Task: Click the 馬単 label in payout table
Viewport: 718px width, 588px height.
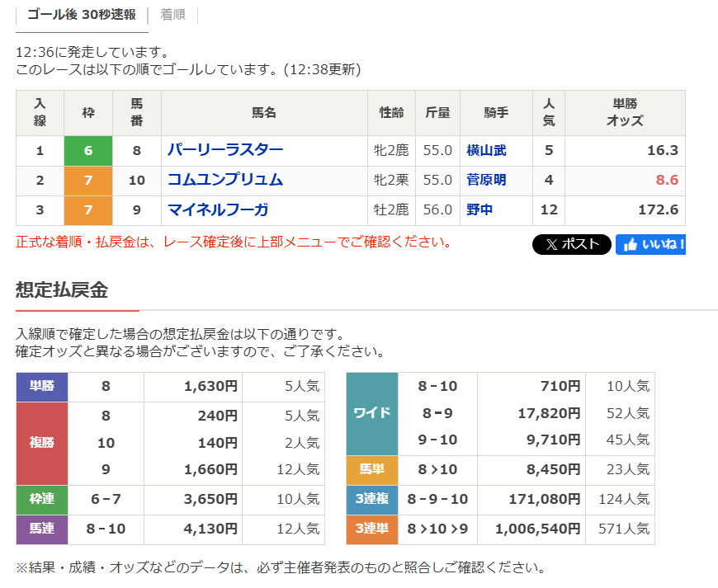Action: point(372,469)
